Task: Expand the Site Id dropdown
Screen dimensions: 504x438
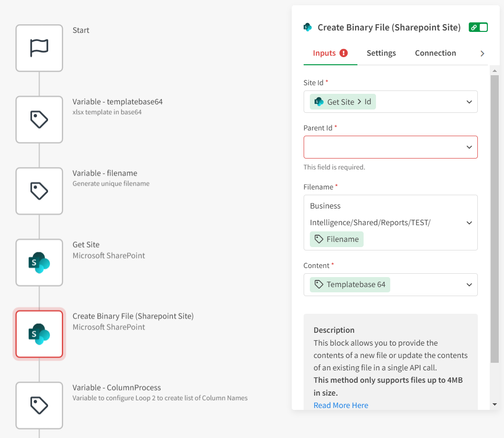Action: tap(469, 102)
